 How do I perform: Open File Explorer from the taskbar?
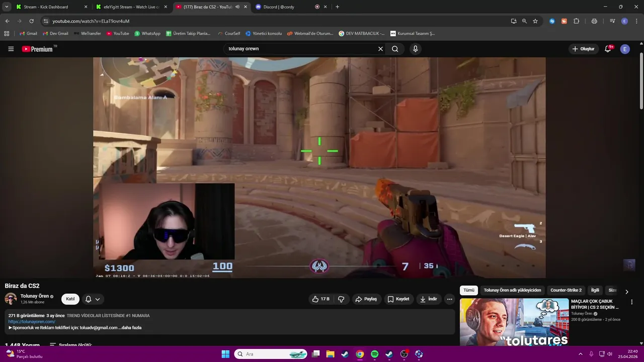(x=330, y=354)
